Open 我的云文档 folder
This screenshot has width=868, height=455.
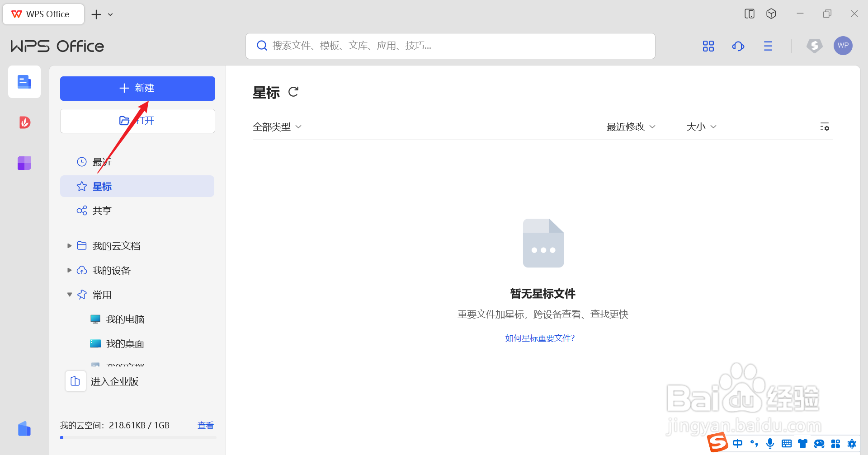click(x=116, y=246)
